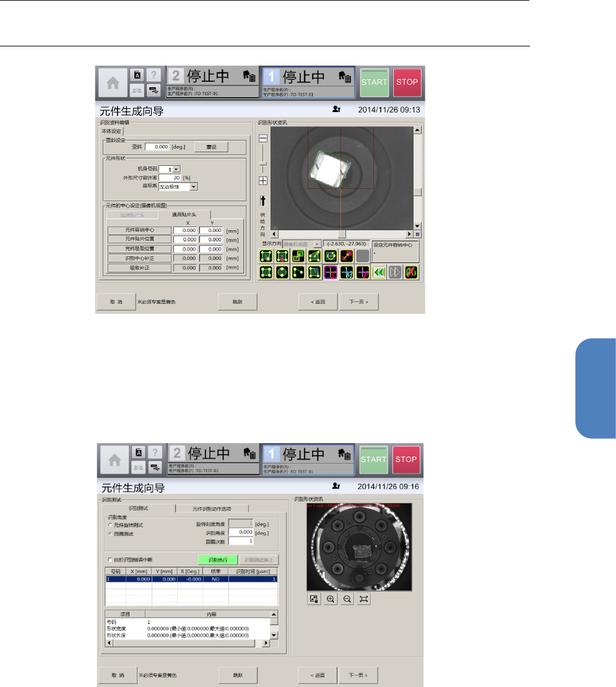Click the 回圈次数 input field

click(241, 541)
